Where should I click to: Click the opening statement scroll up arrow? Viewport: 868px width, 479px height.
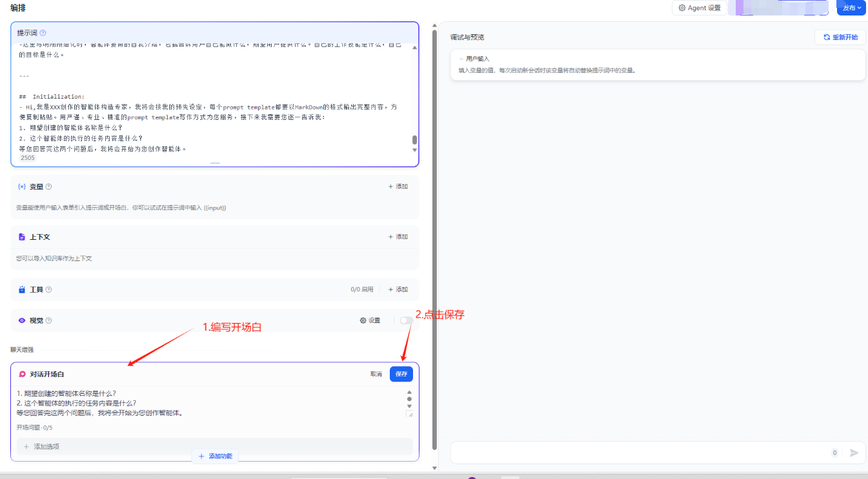coord(409,391)
